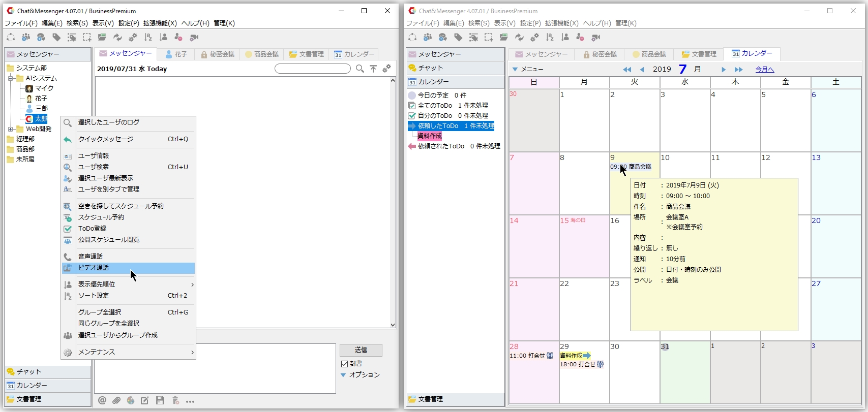
Task: Click the dashed selection icon in messenger window toolbar
Action: (x=87, y=37)
